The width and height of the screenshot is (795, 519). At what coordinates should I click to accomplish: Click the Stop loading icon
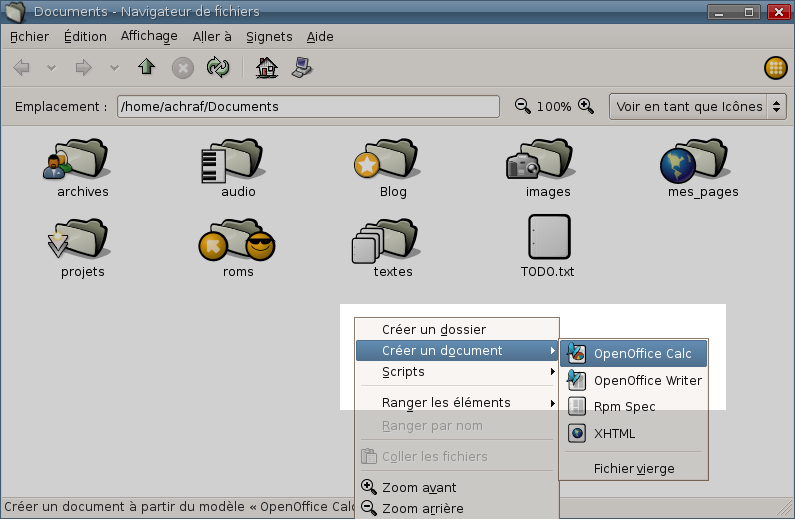183,68
